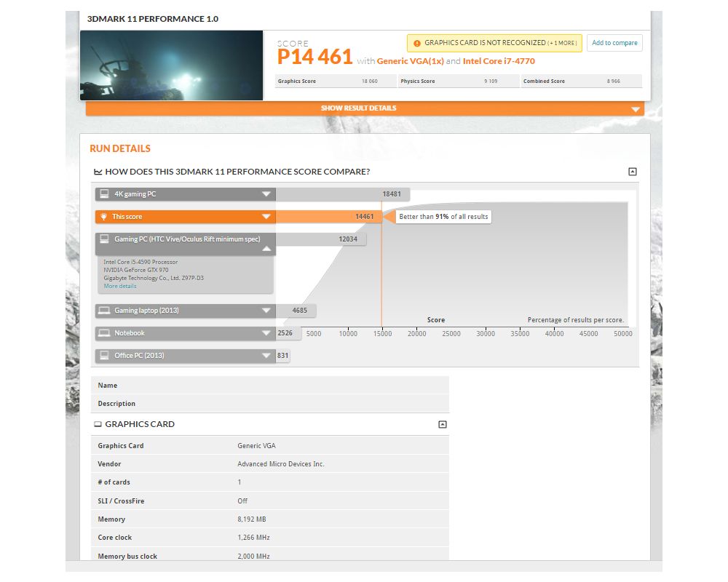Screen dimensions: 728x582
Task: Click the Notebook row laptop icon
Action: click(104, 333)
